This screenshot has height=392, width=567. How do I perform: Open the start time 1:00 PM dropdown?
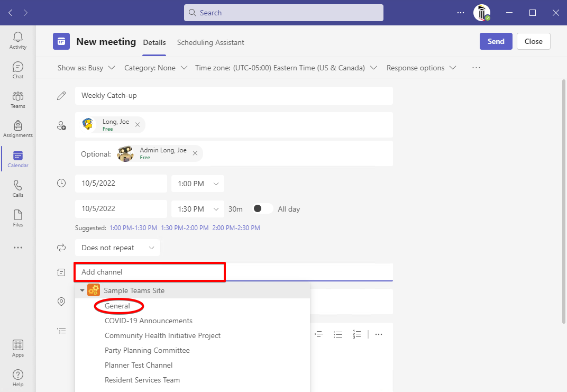[x=197, y=184]
